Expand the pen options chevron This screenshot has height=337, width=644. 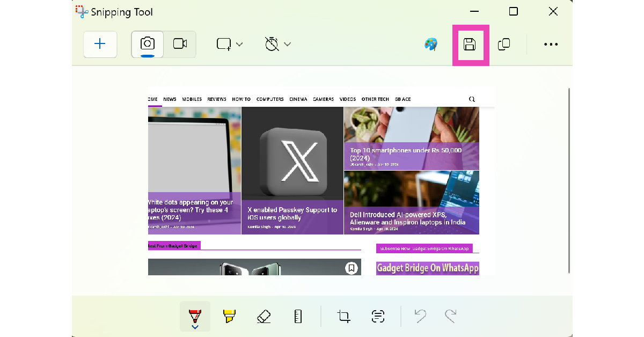coord(195,327)
